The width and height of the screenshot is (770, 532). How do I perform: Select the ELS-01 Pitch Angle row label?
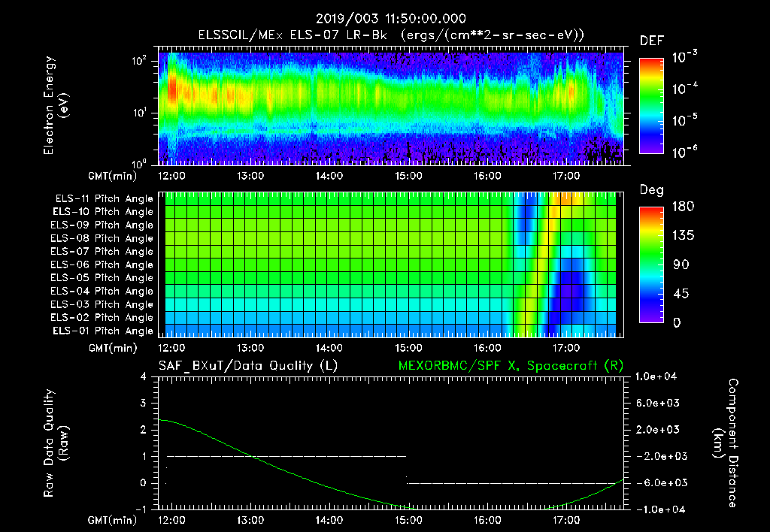pos(103,331)
